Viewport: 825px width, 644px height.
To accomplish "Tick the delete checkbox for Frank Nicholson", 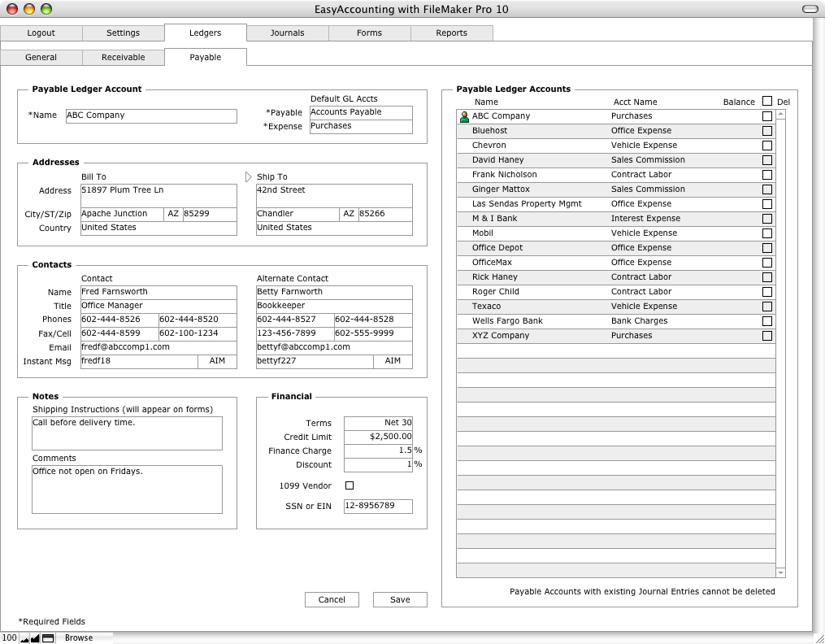I will click(x=767, y=175).
